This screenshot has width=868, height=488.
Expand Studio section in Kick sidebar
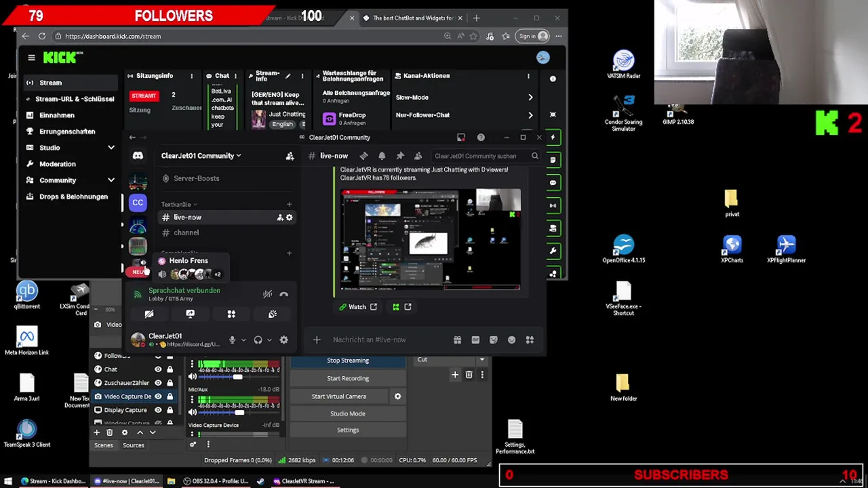[111, 148]
